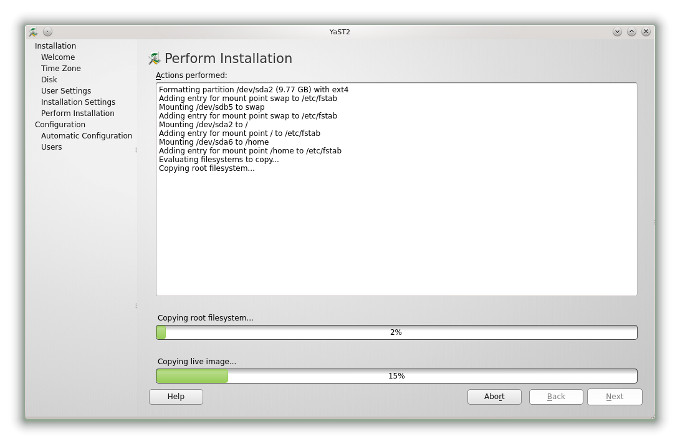Click the Copying root filesystem progress bar
This screenshot has width=680, height=444.
[397, 333]
